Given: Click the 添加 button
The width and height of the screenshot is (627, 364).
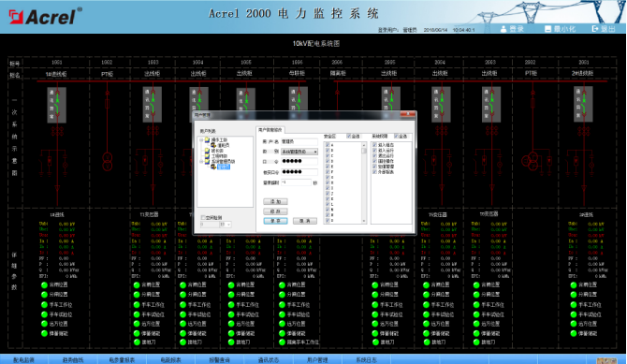Looking at the screenshot, I should pyautogui.click(x=275, y=201).
